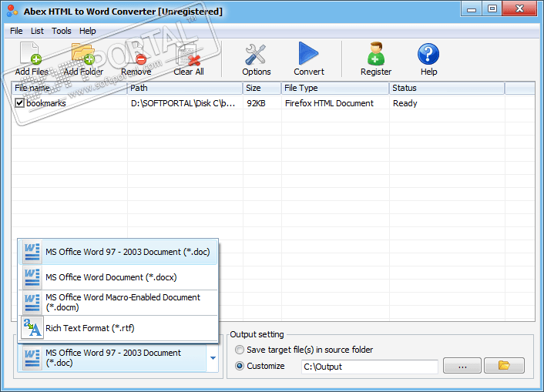Collapse the output format dropdown arrow
Screen dimensions: 544x392
(213, 358)
